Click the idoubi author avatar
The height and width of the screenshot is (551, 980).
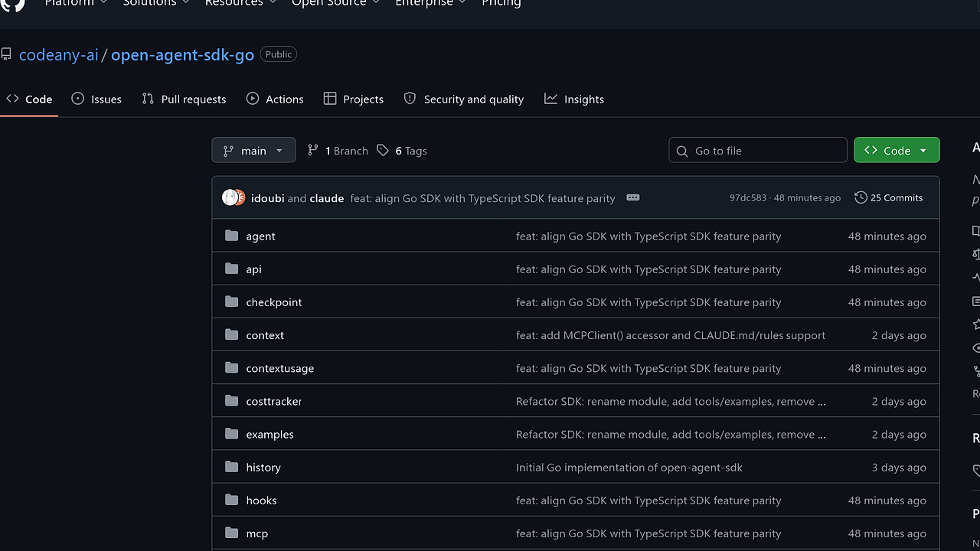click(x=230, y=197)
